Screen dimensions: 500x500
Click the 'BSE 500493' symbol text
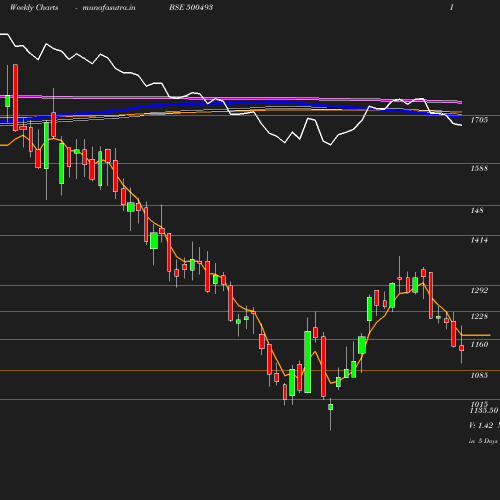(x=191, y=7)
